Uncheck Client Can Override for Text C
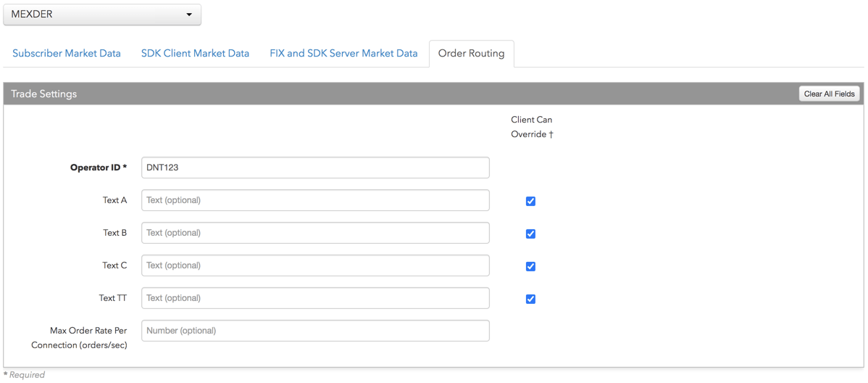The height and width of the screenshot is (383, 868). click(x=530, y=267)
